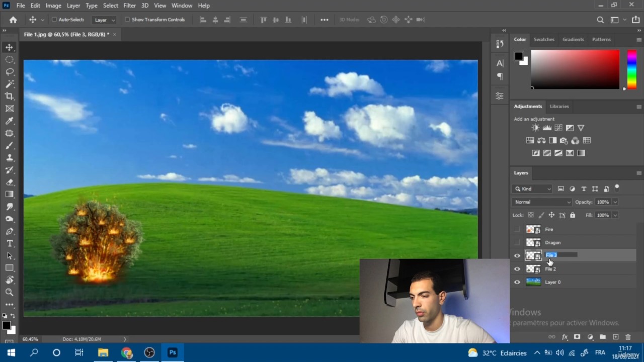Open the Normal blend mode dropdown
Viewport: 644px width, 362px height.
[x=542, y=202]
